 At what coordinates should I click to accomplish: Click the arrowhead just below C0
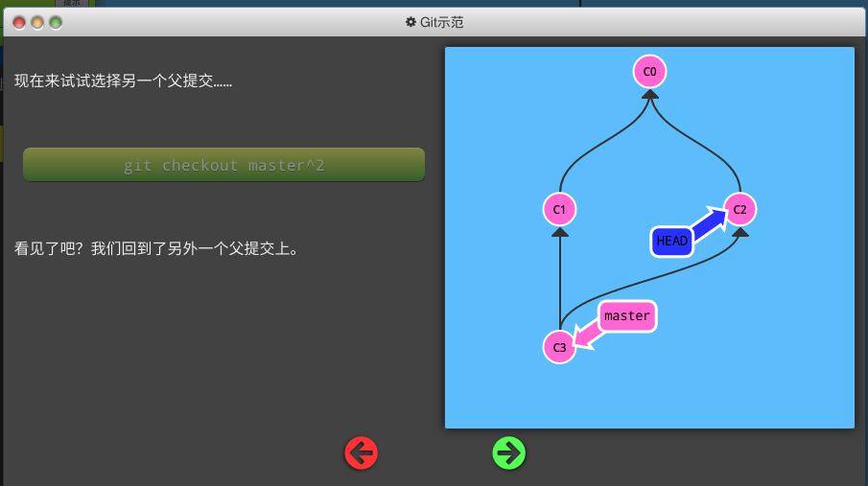649,94
